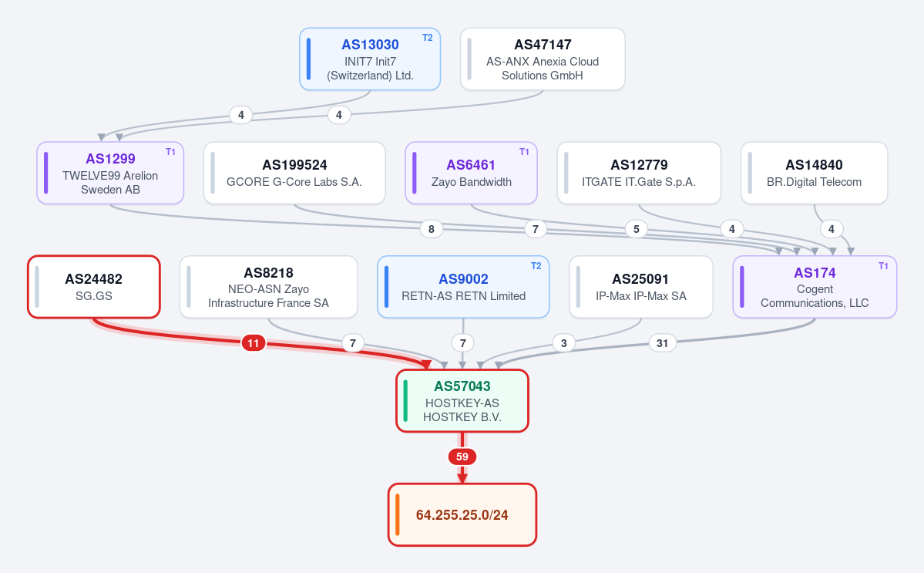This screenshot has width=924, height=573.
Task: Click the 64.255.25.0/24 prefix box
Action: [462, 514]
